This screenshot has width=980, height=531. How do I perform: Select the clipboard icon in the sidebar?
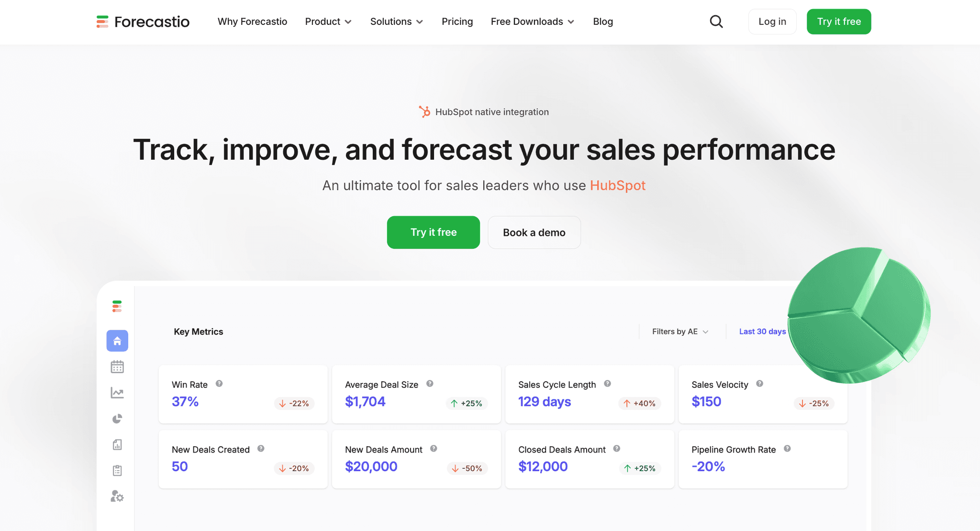117,470
